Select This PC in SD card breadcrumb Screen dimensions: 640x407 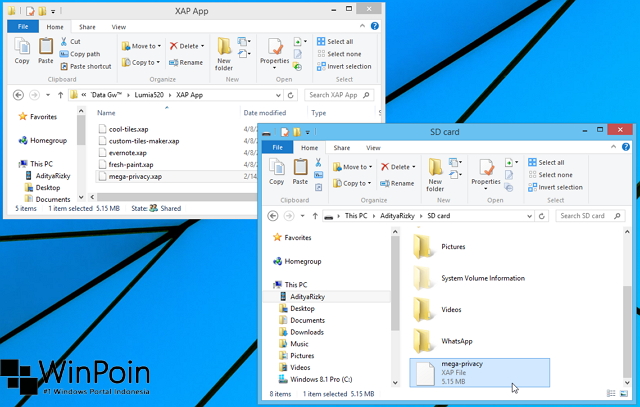pyautogui.click(x=356, y=216)
